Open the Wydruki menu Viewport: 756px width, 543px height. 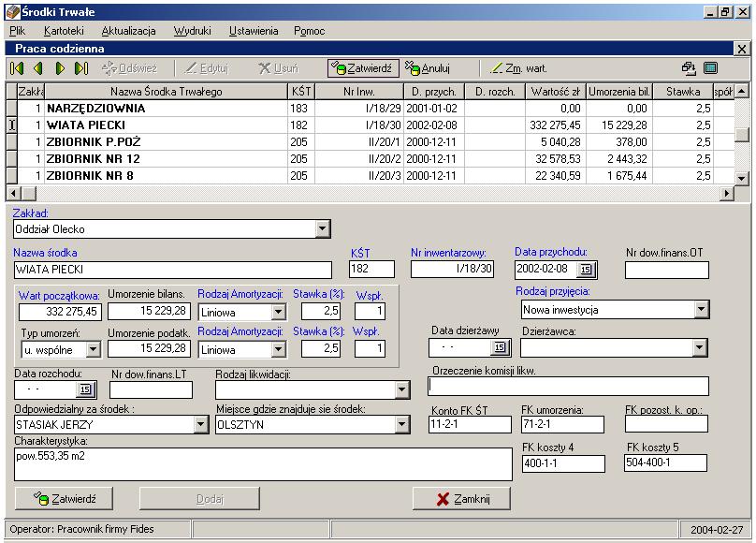tap(192, 31)
